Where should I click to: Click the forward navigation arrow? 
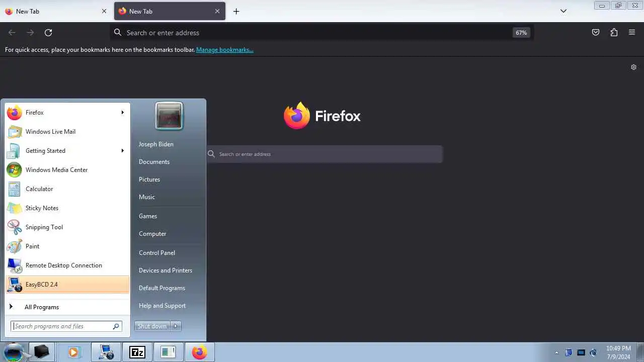pos(30,33)
